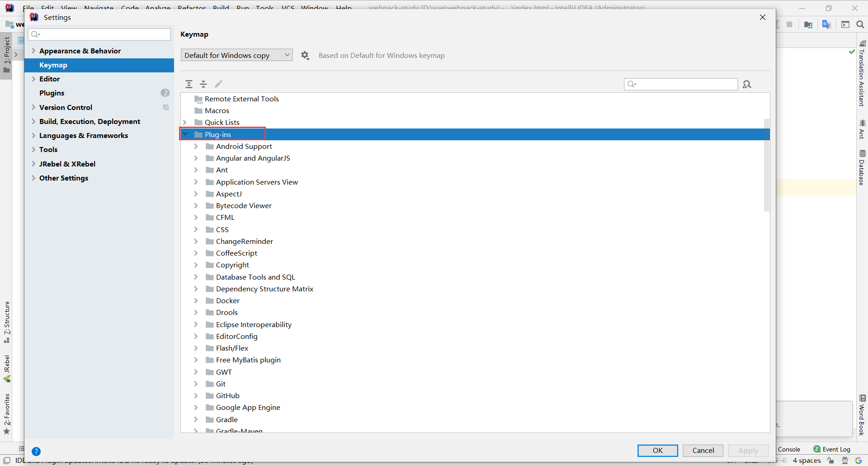Open the Window menu in IDE
Image resolution: width=868 pixels, height=466 pixels.
tap(315, 8)
